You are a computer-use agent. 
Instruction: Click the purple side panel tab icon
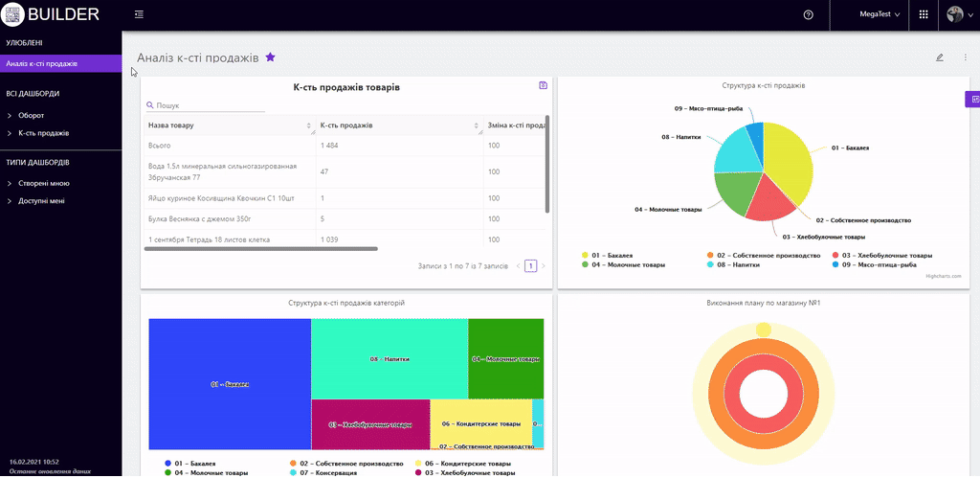tap(972, 99)
